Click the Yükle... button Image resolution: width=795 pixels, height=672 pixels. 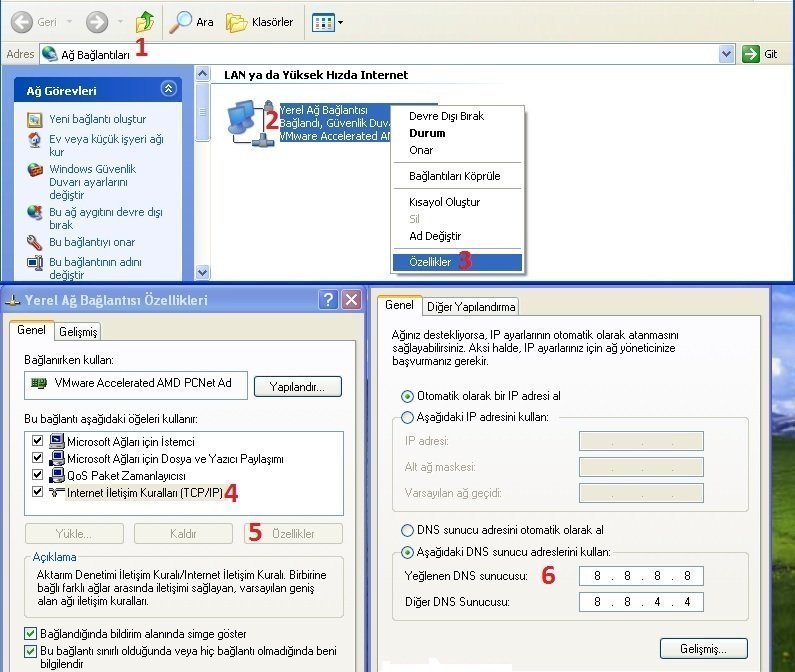74,534
